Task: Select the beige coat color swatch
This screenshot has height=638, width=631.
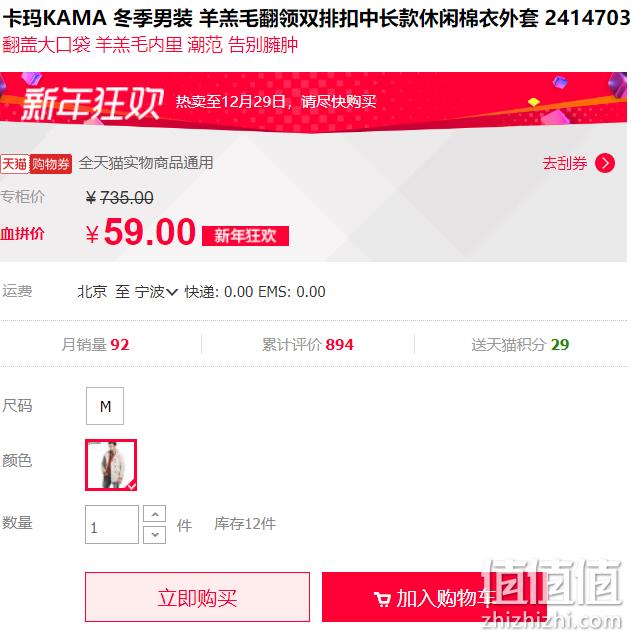Action: pos(111,465)
